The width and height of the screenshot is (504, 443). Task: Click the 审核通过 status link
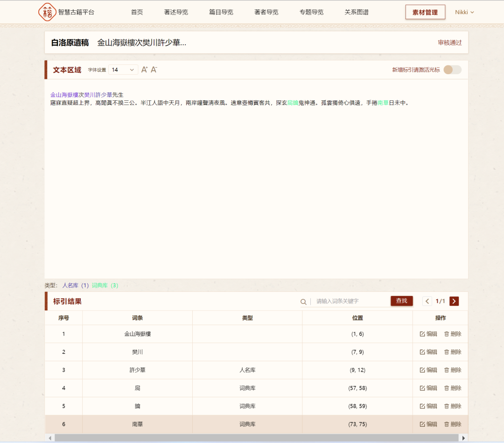click(x=450, y=43)
